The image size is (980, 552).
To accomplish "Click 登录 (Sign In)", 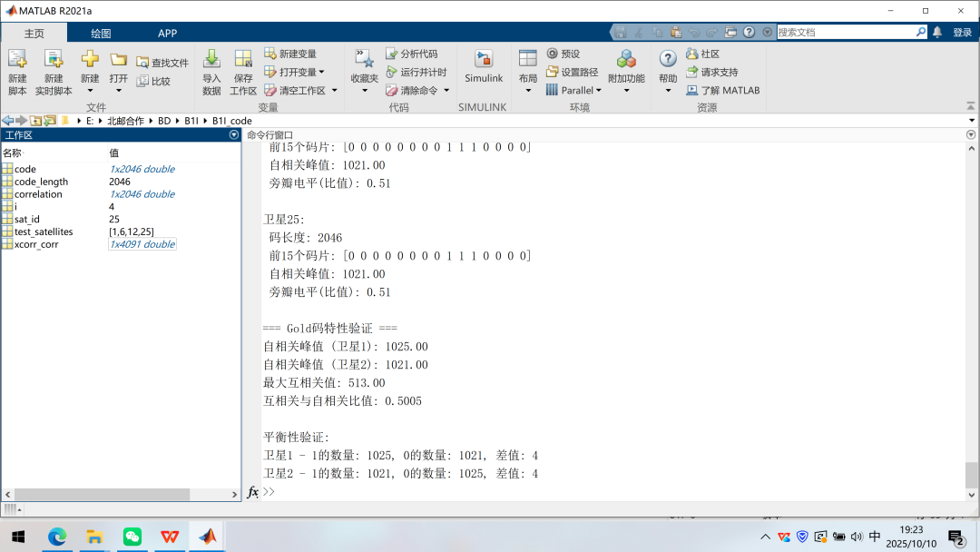I will 962,33.
